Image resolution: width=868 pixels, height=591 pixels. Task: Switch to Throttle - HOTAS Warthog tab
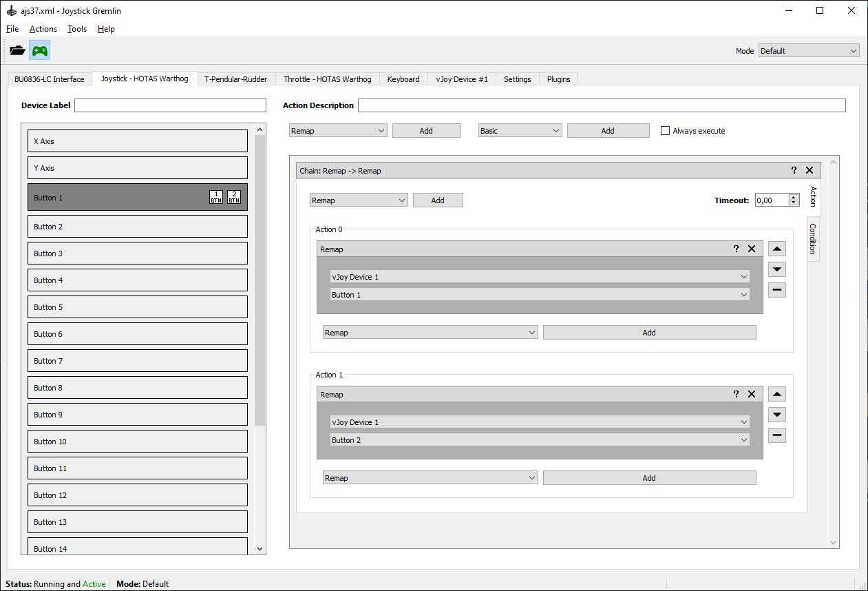tap(328, 79)
